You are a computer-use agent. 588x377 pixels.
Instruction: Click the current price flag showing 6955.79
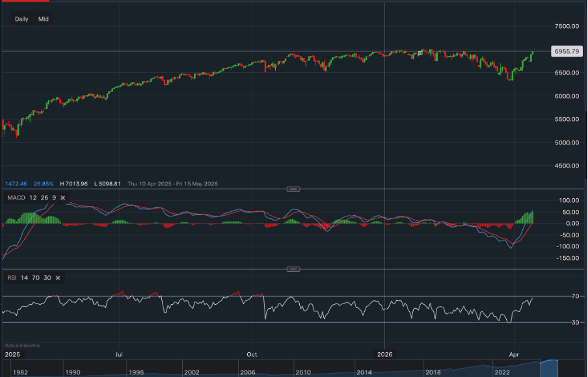568,51
